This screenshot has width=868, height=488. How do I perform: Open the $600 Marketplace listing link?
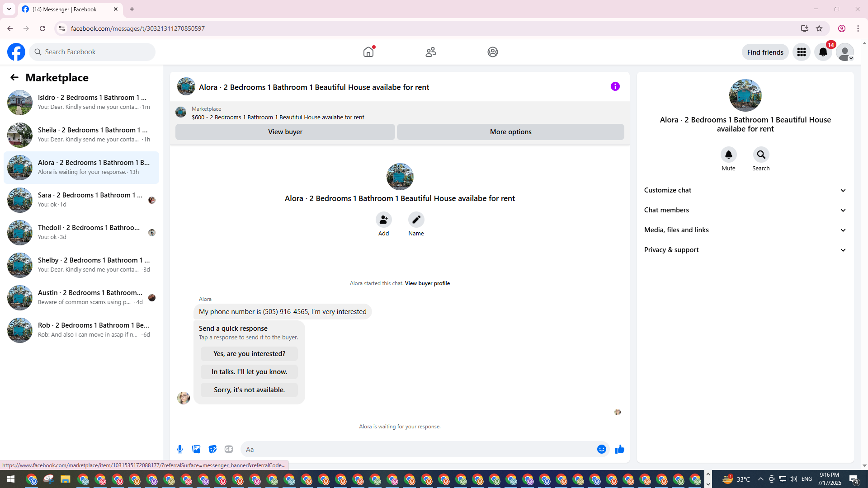[x=278, y=117]
